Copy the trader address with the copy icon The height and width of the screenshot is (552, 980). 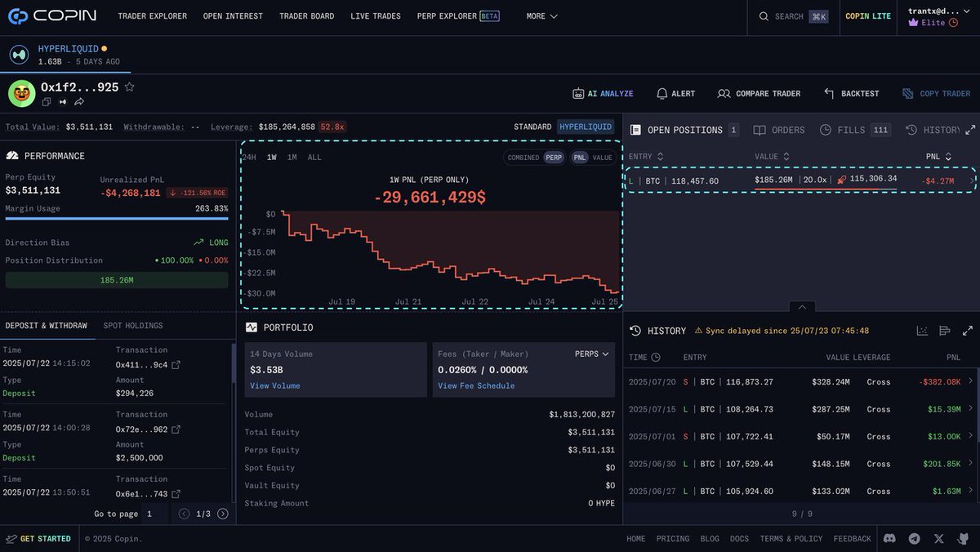click(x=47, y=102)
